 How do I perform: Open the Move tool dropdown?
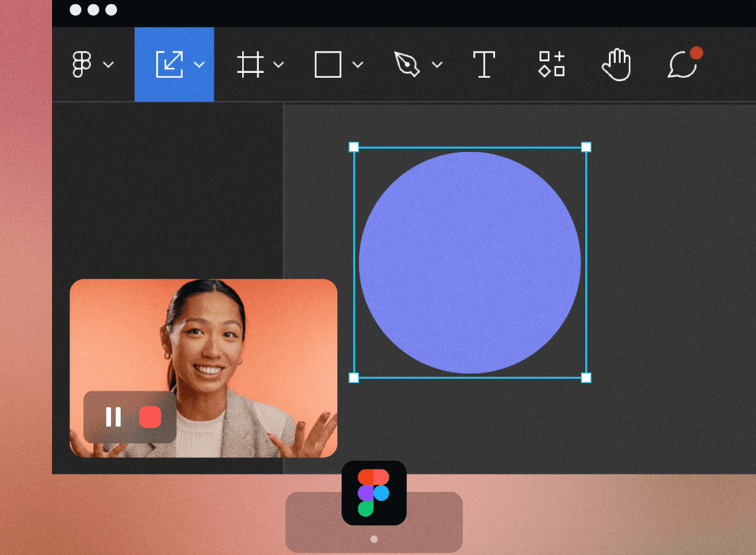coord(200,65)
